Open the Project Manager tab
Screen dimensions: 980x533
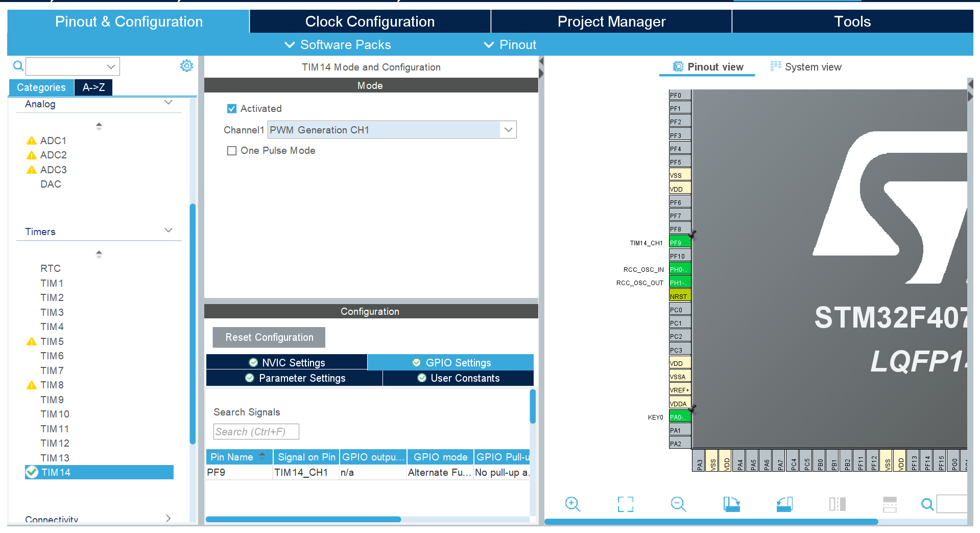coord(611,21)
